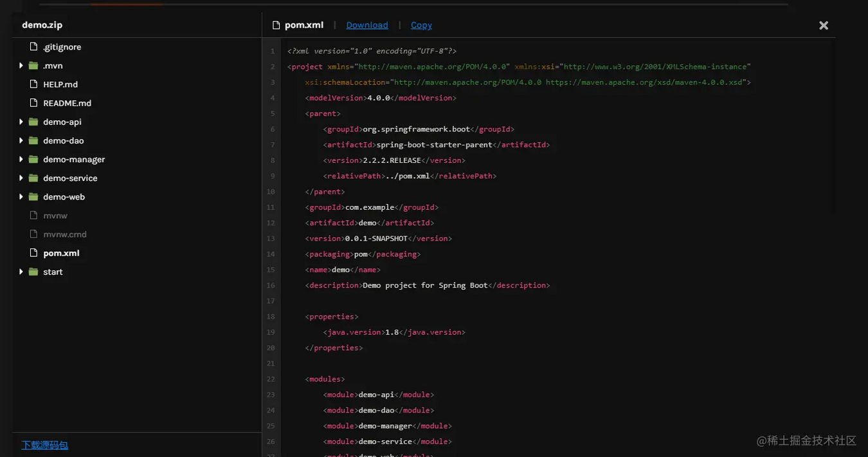The height and width of the screenshot is (457, 868).
Task: Click the 下载源码包 link
Action: (x=45, y=445)
